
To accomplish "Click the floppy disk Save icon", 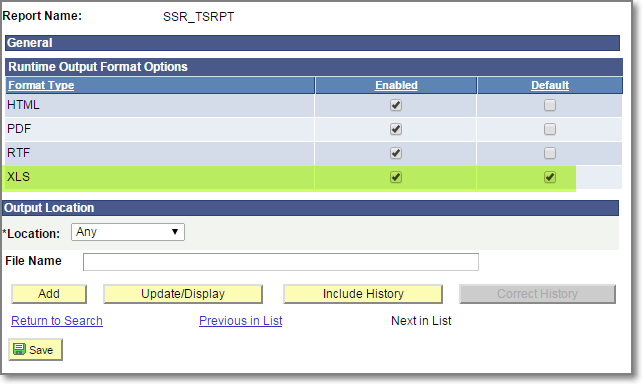I will (19, 349).
